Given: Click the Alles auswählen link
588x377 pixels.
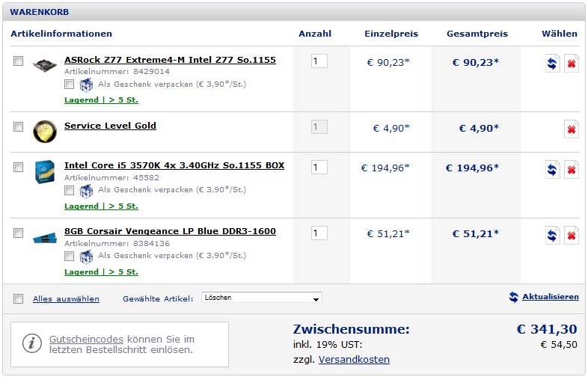Looking at the screenshot, I should 66,299.
